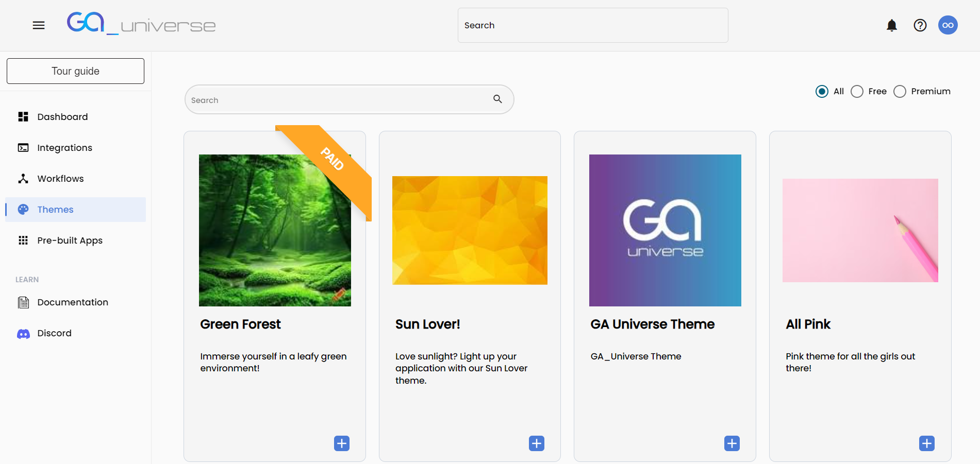Click 'GA_Universe Theme' description text
The height and width of the screenshot is (464, 980).
click(636, 356)
